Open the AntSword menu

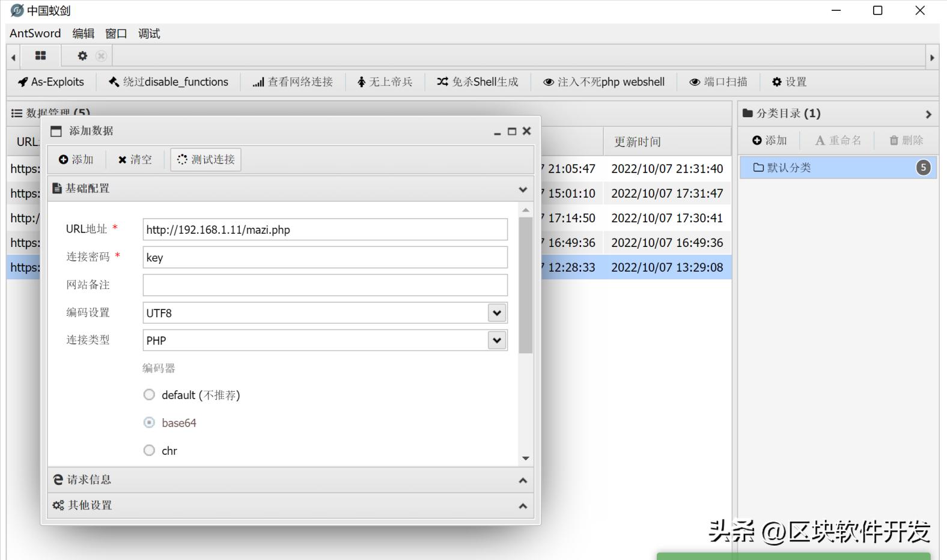coord(35,34)
